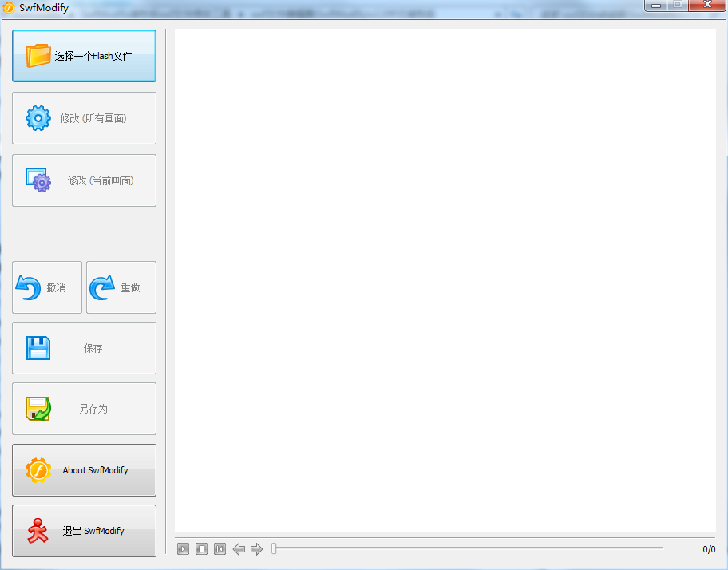
Task: Open a file with 选择一个Flash文件
Action: click(x=84, y=54)
